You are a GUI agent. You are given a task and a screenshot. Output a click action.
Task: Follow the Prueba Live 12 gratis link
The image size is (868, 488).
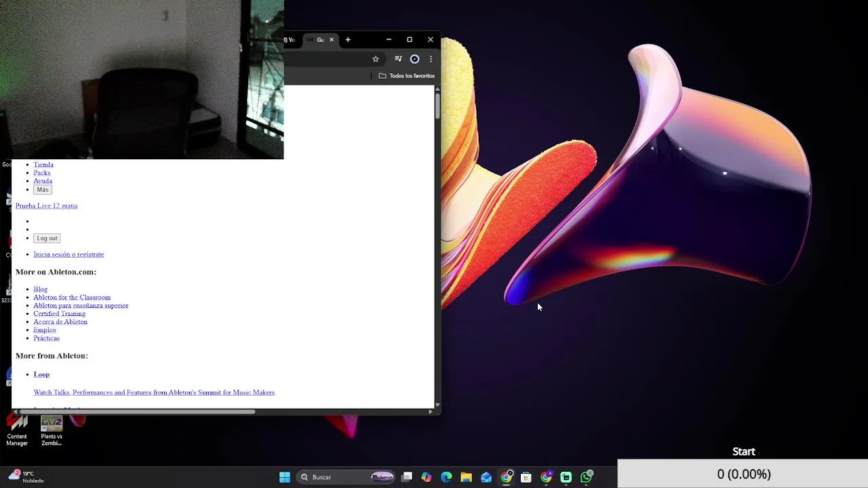pos(46,206)
